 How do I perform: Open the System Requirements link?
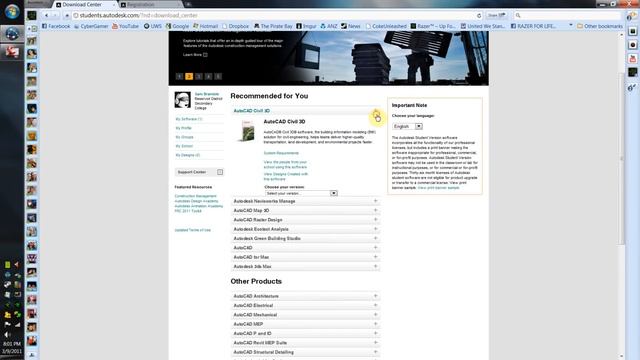(x=281, y=153)
